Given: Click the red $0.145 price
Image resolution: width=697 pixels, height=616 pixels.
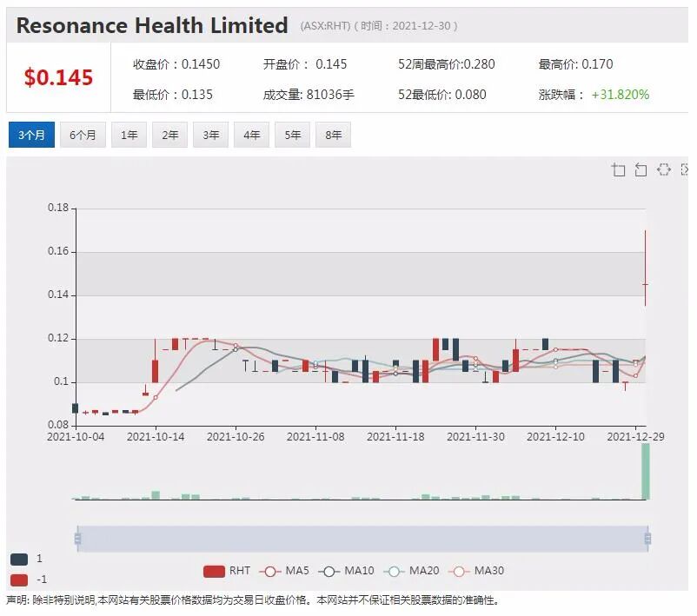Looking at the screenshot, I should [58, 77].
